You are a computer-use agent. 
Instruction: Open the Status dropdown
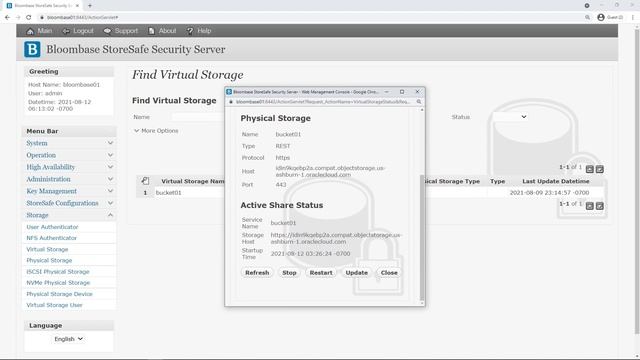point(510,117)
